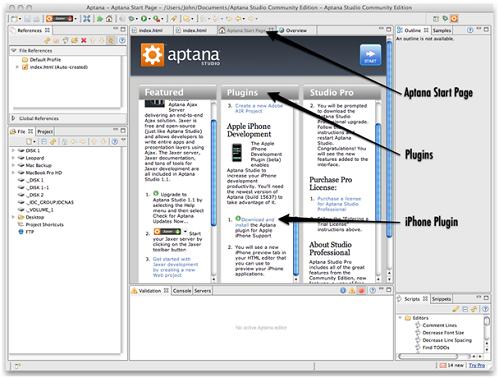Click the yellow warning filter icon in Validation

click(352, 291)
